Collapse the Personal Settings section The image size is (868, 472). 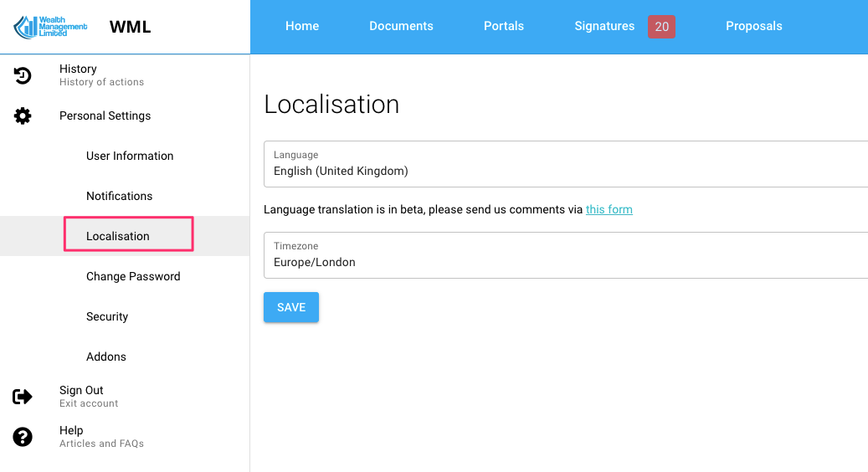[105, 116]
